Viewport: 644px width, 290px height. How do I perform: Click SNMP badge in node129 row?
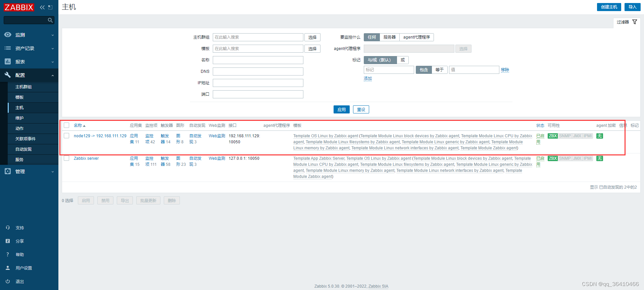click(565, 136)
